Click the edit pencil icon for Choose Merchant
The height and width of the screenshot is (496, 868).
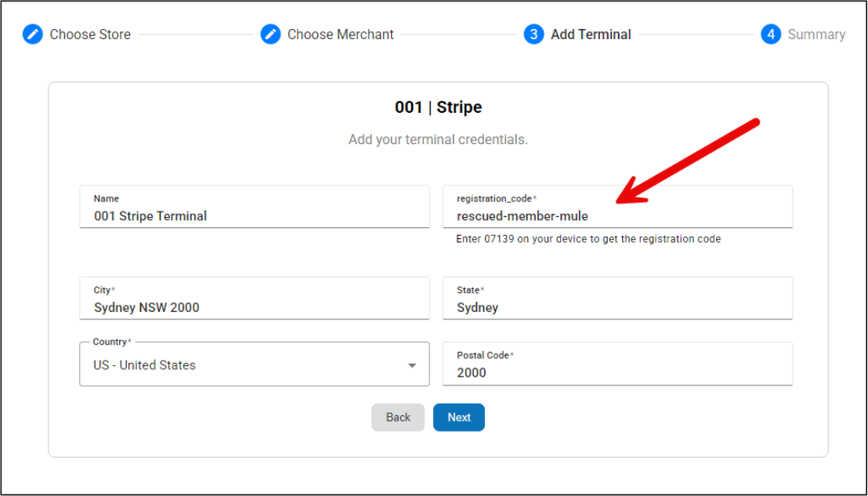tap(270, 34)
